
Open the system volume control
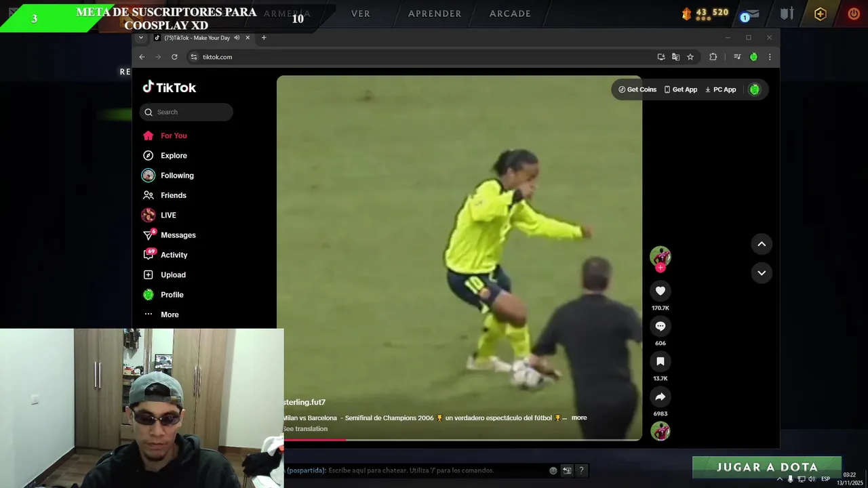[812, 479]
